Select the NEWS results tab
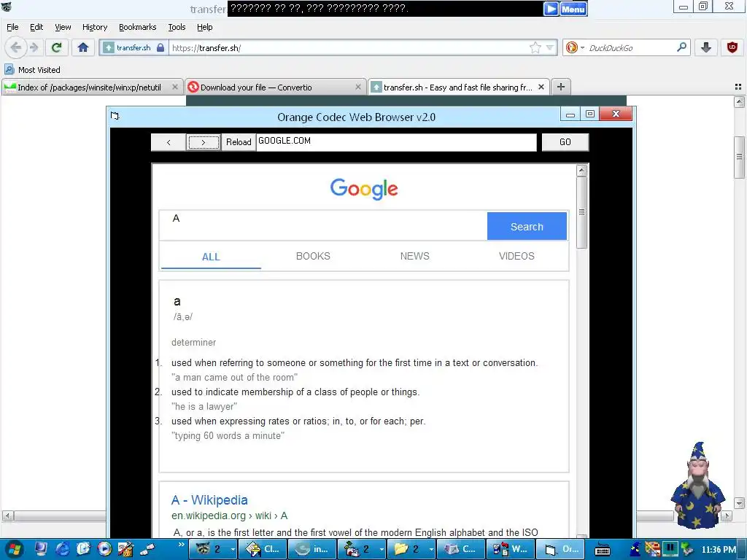Viewport: 747px width, 560px height. 414,256
